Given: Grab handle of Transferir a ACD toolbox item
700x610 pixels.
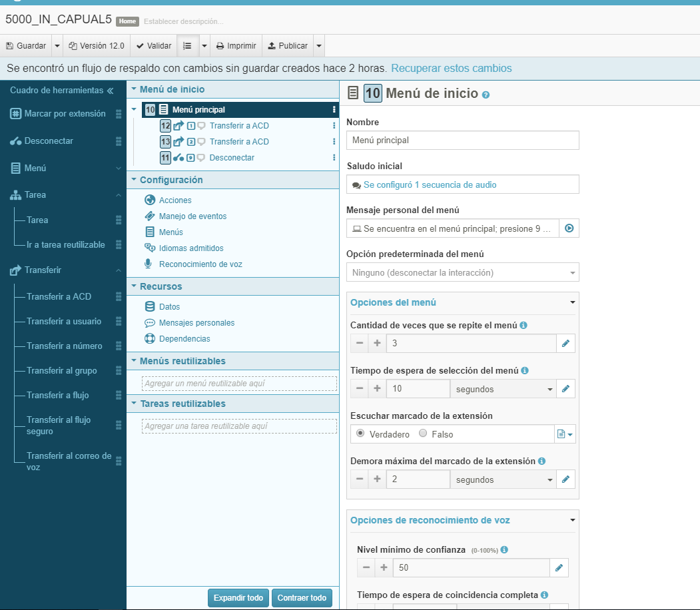Looking at the screenshot, I should coord(119,297).
